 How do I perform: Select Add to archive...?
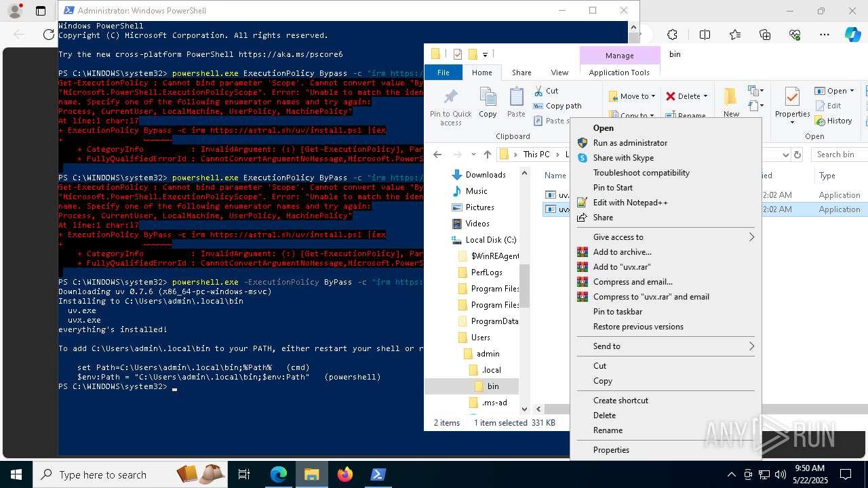(x=622, y=252)
